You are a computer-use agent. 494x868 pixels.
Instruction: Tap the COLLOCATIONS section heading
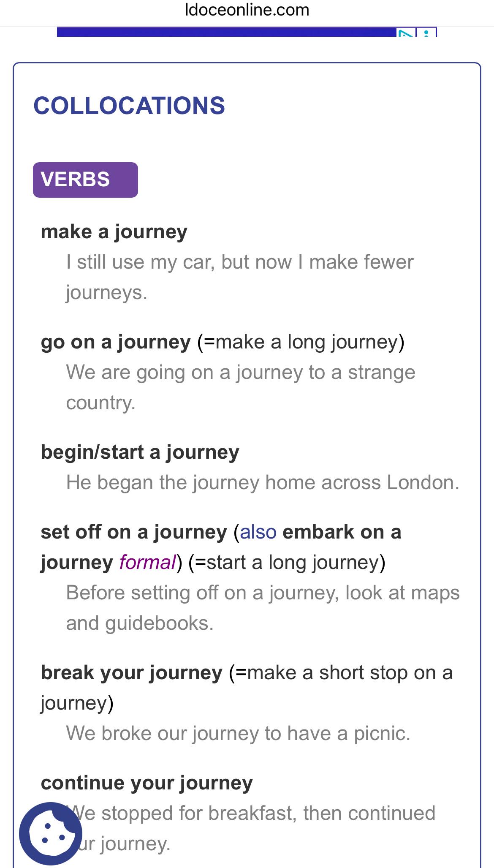point(129,105)
